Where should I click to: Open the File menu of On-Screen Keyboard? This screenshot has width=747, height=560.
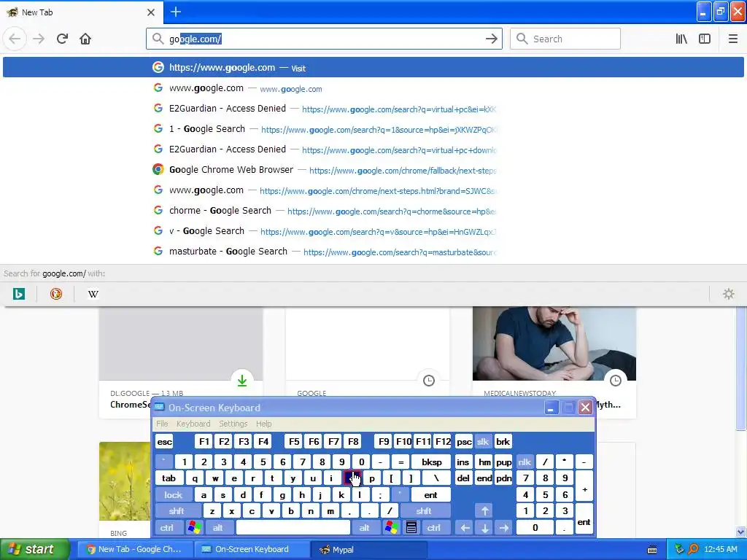162,424
